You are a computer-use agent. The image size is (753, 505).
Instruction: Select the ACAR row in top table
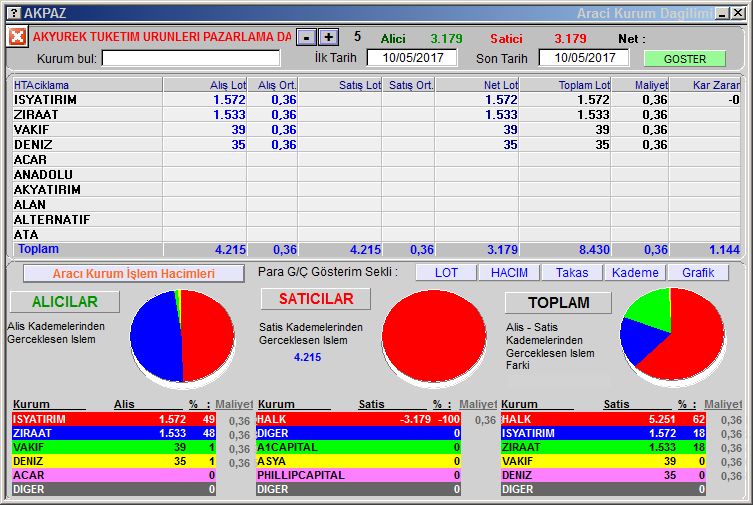click(376, 159)
